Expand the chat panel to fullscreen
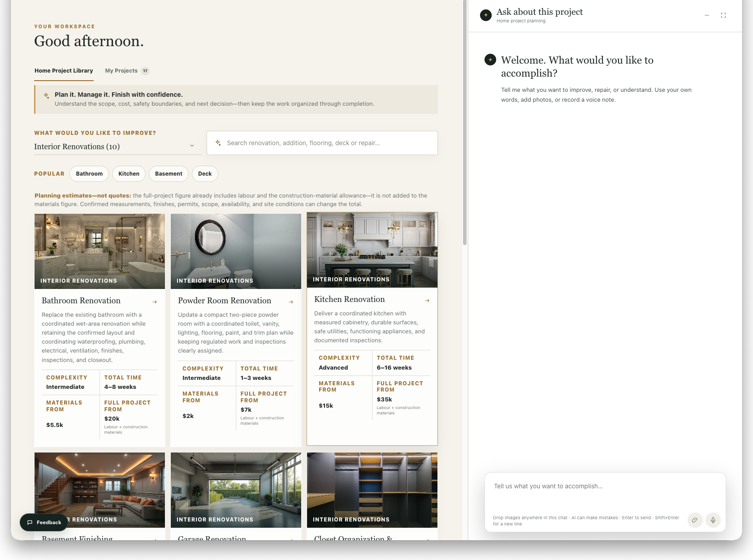Viewport: 753px width, 560px height. pos(723,15)
